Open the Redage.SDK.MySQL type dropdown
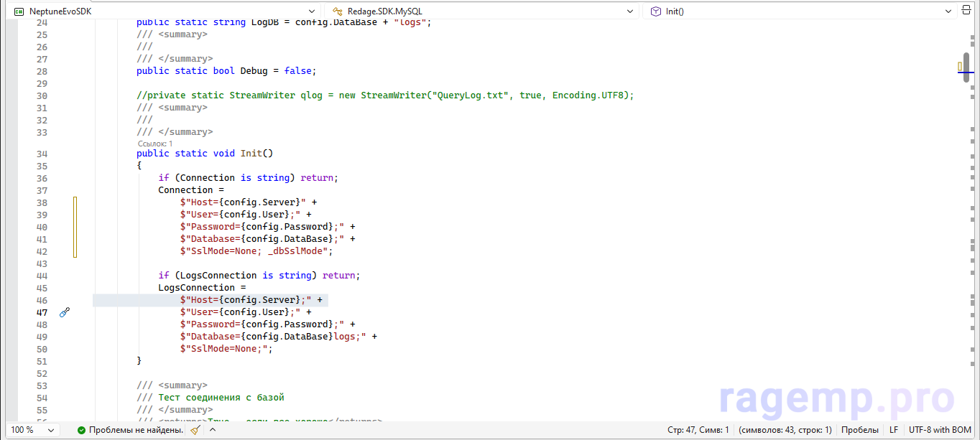The width and height of the screenshot is (980, 440). [x=629, y=11]
